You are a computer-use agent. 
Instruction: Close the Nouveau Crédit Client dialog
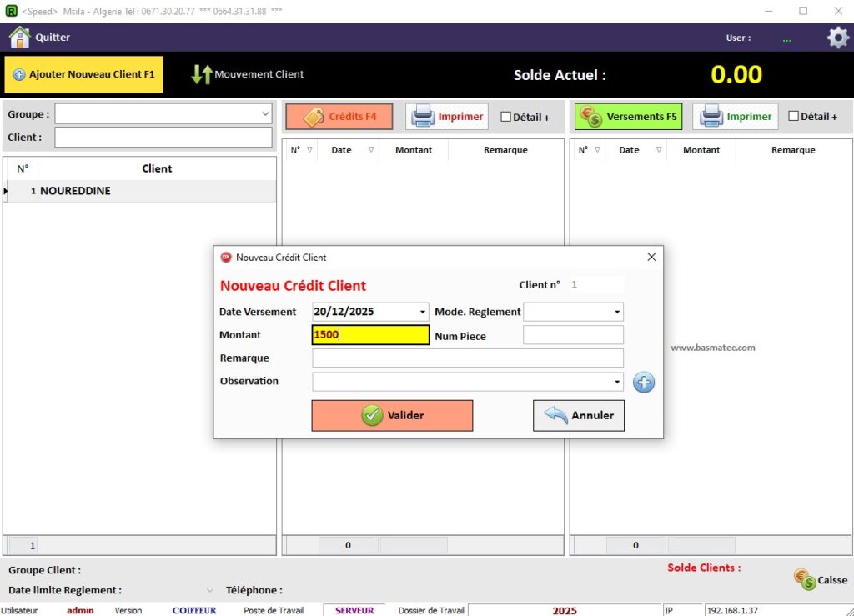(651, 258)
